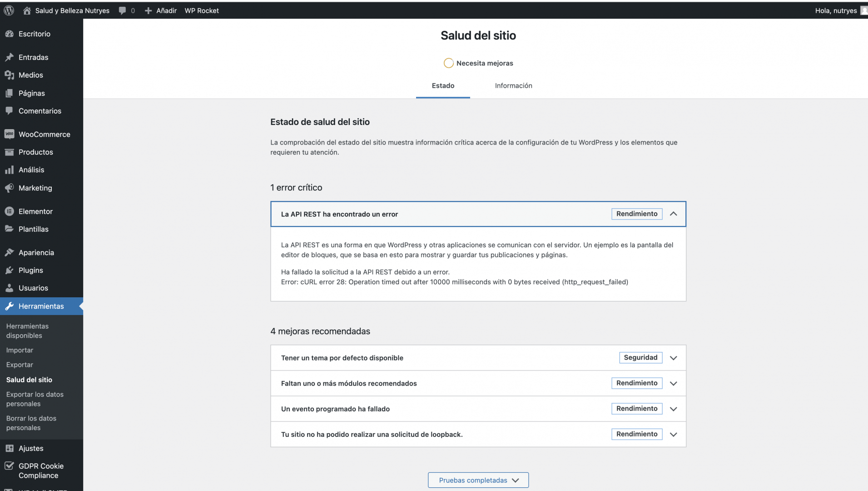Click the GDPR Cookie Compliance check icon
The image size is (868, 491).
pyautogui.click(x=9, y=466)
